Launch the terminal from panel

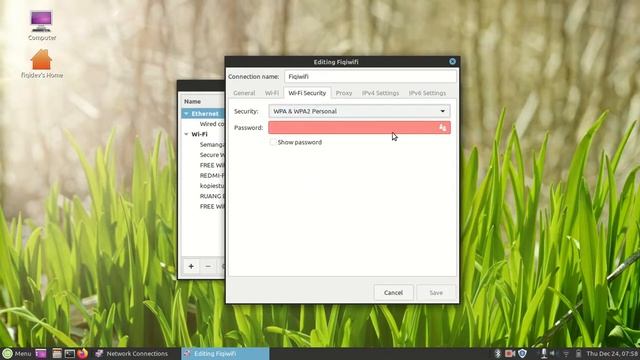[x=69, y=353]
